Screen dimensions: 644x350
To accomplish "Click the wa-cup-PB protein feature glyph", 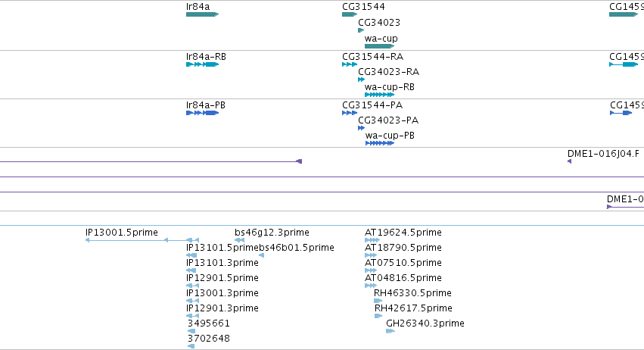I will [x=380, y=143].
